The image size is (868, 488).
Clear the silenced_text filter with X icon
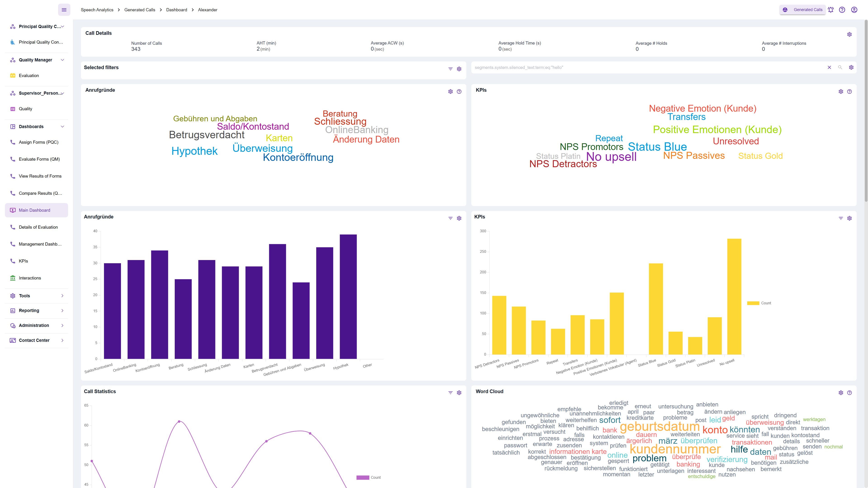(x=829, y=67)
